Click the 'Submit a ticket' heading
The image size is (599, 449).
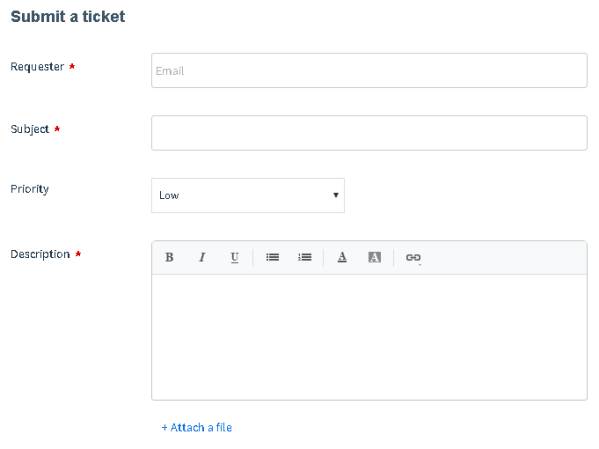68,17
